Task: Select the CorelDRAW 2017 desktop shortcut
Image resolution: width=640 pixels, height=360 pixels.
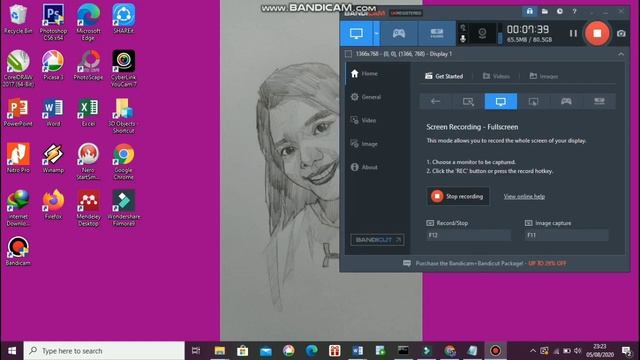Action: pos(18,69)
